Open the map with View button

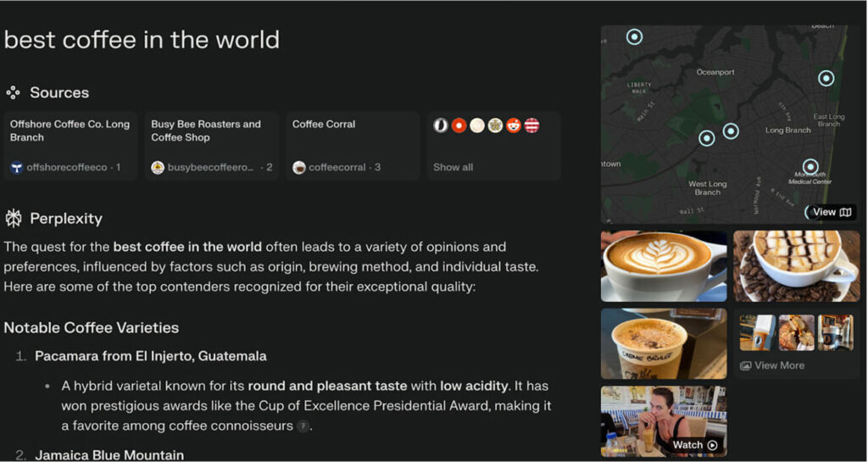tap(832, 212)
